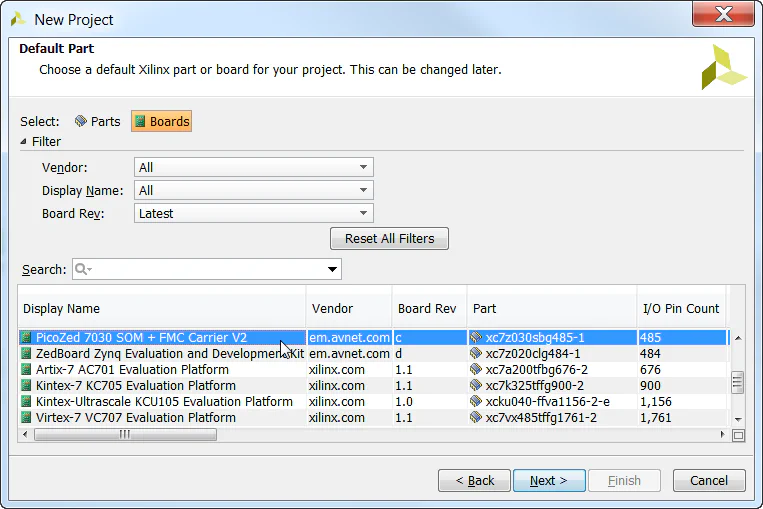Go to previous step with Back

(x=474, y=480)
